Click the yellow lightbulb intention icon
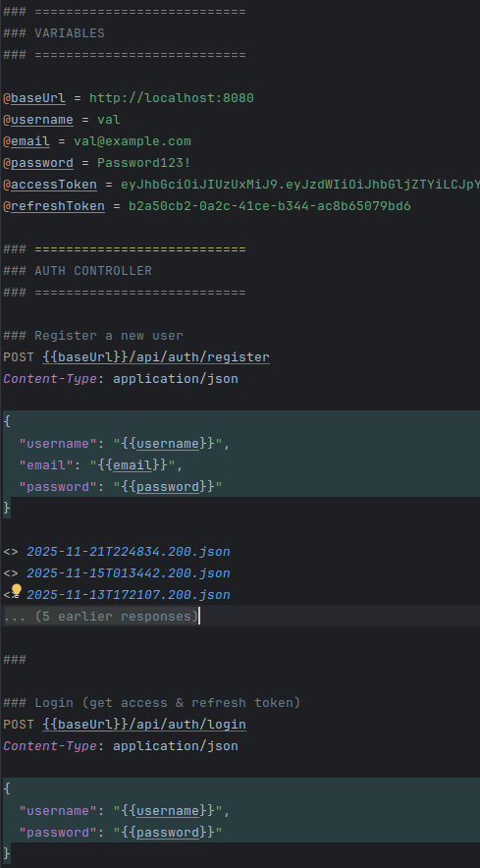480x868 pixels. click(17, 589)
